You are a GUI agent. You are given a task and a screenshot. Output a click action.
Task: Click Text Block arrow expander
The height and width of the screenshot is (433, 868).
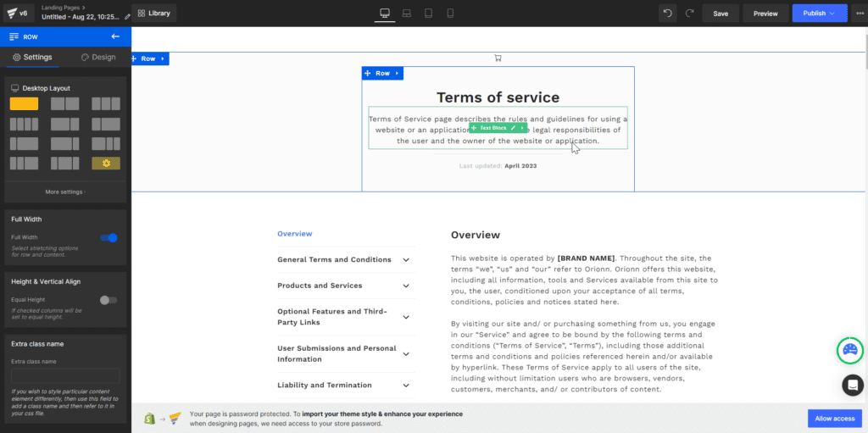pyautogui.click(x=522, y=128)
